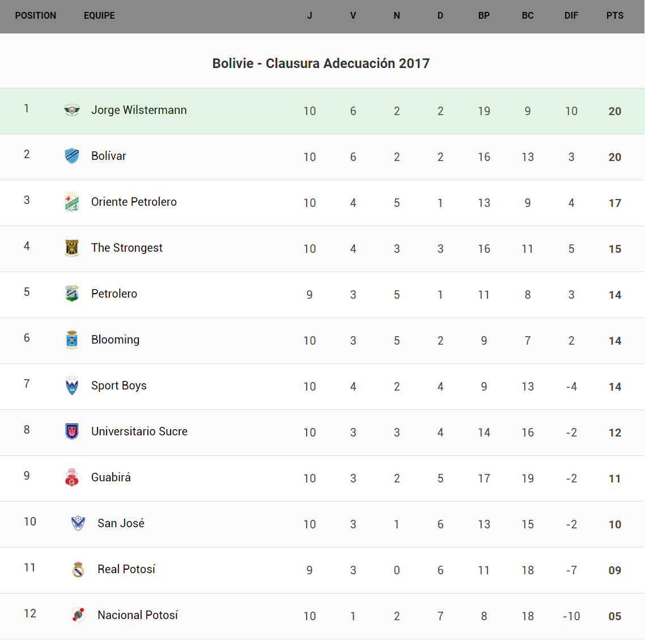The image size is (645, 644).
Task: Open the Nacional Potosí team link
Action: pos(138,615)
